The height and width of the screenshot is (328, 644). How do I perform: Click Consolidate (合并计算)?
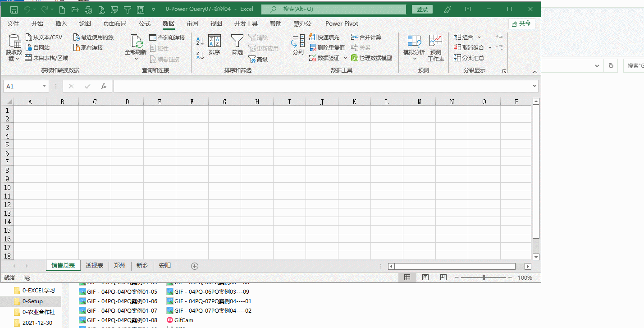pos(366,37)
